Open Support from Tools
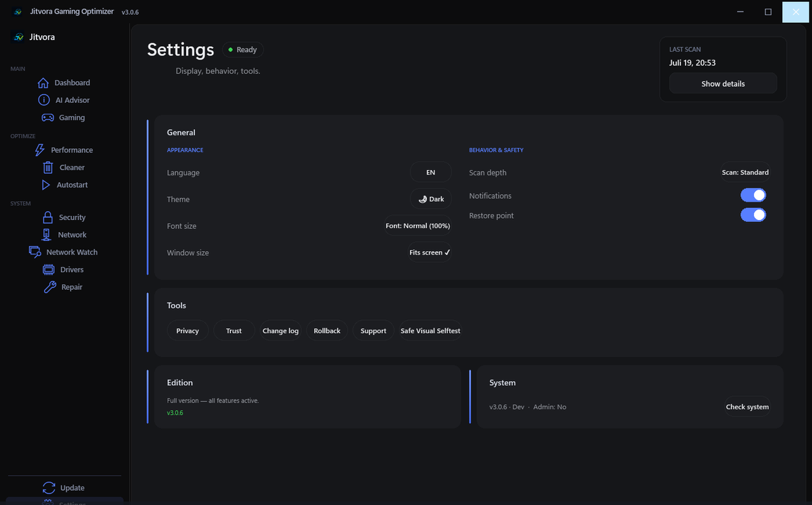 coord(374,331)
